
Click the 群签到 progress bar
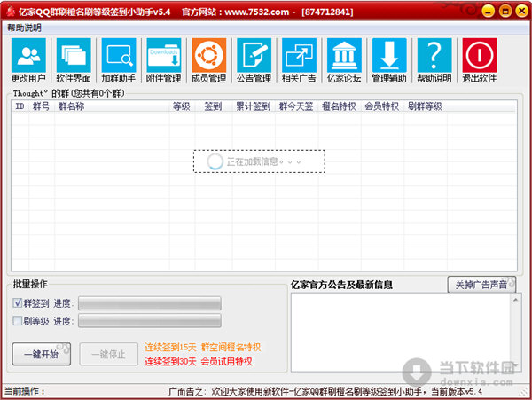click(x=149, y=303)
